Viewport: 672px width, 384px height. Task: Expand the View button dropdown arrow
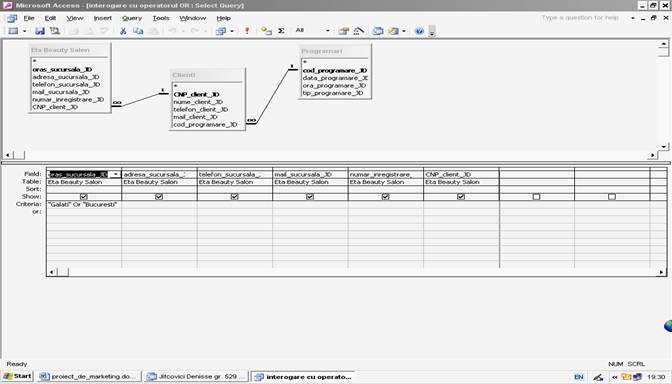tap(24, 31)
